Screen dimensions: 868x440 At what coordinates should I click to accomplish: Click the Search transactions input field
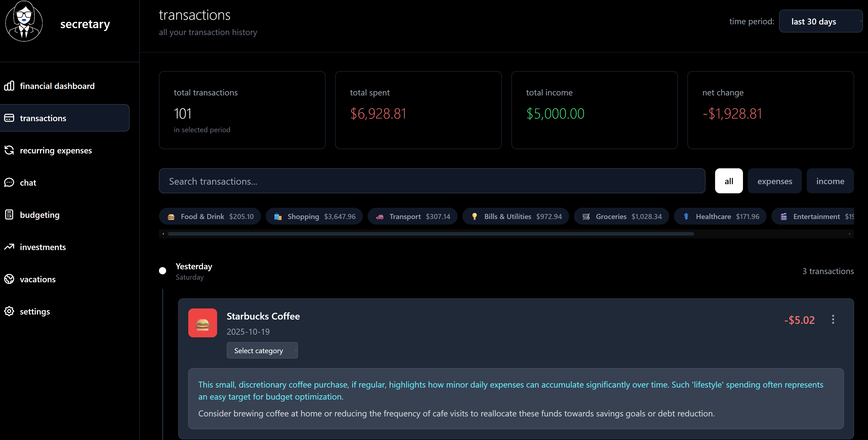(x=432, y=181)
